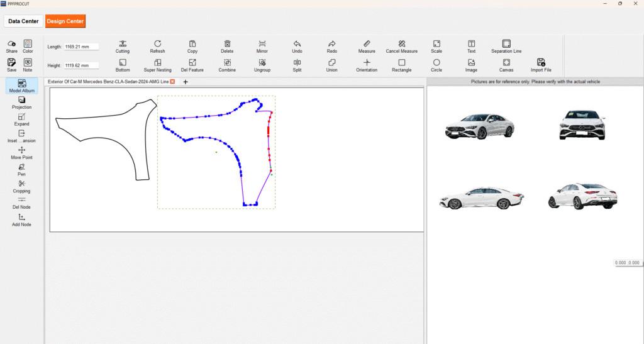Switch to Design Center tab

65,21
